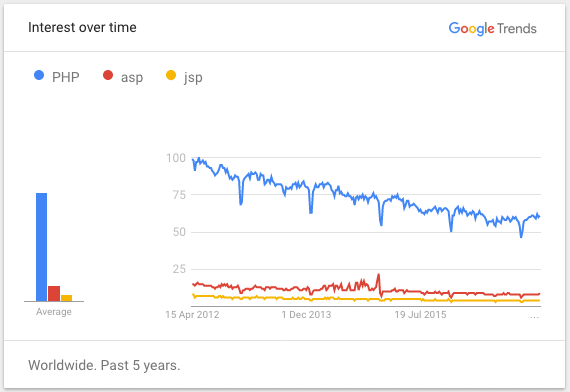The image size is (570, 392).
Task: Click the red asp spike peak
Action: coord(378,275)
